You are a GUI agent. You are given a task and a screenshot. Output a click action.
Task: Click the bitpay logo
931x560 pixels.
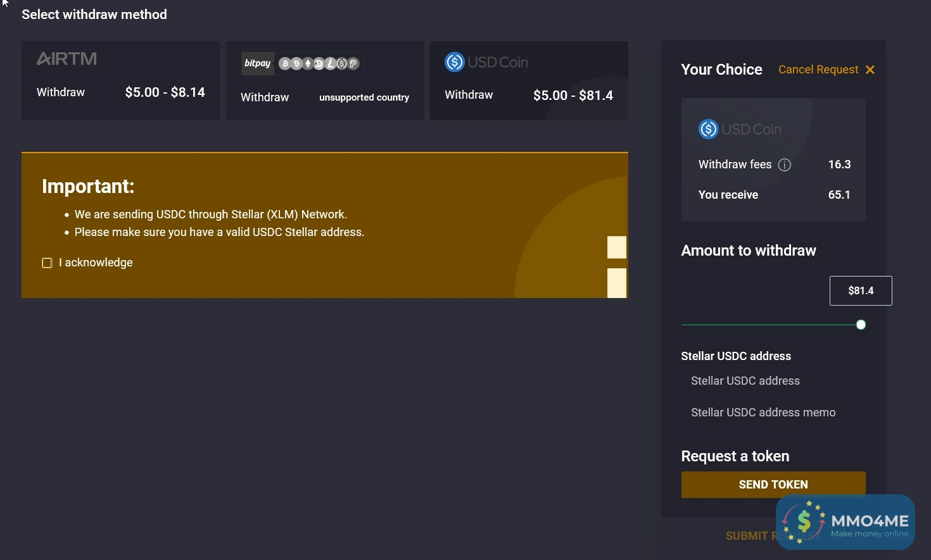258,63
